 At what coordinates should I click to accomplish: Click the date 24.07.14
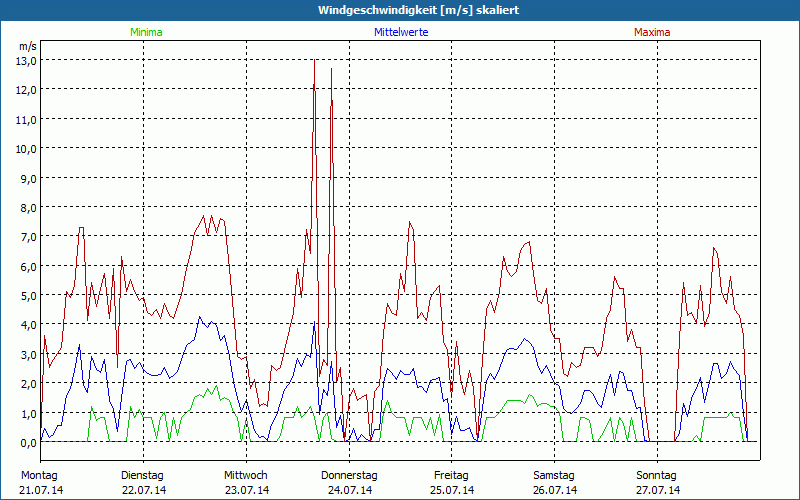pos(350,491)
